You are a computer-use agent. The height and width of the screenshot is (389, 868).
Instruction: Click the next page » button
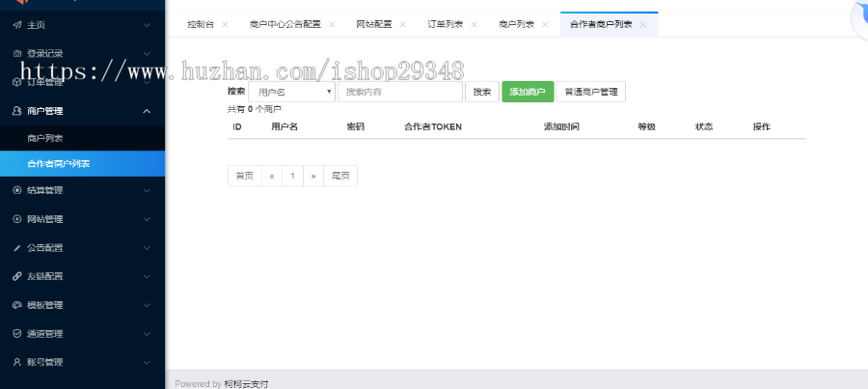[313, 176]
